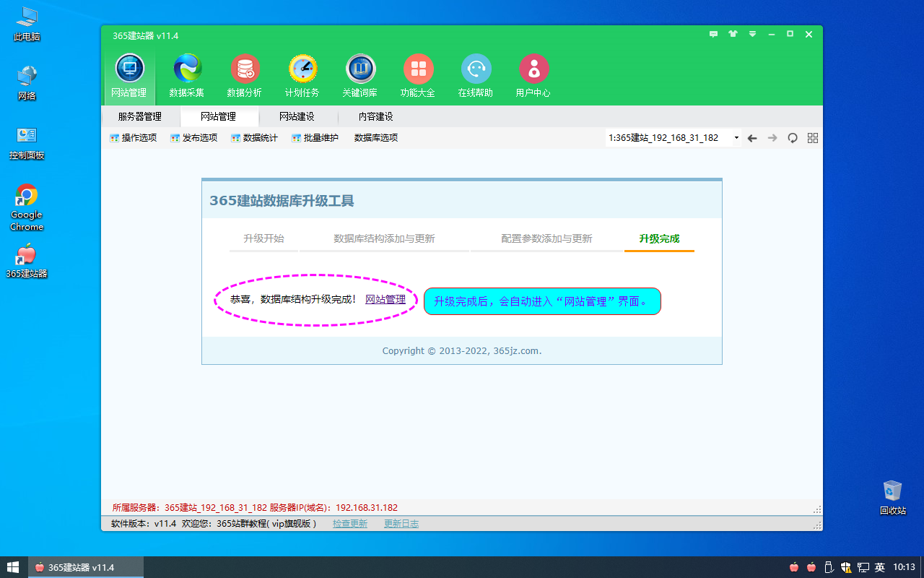Refresh the page with the reload icon
This screenshot has height=578, width=924.
pos(793,138)
